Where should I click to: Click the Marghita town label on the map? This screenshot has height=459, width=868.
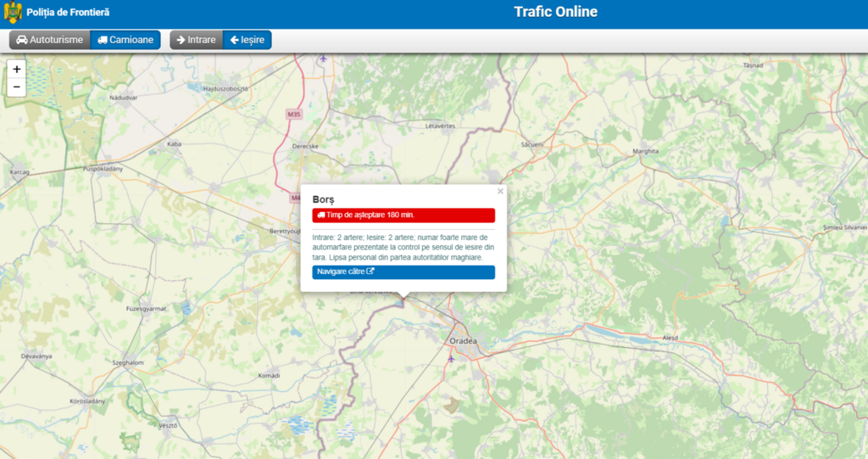click(646, 152)
